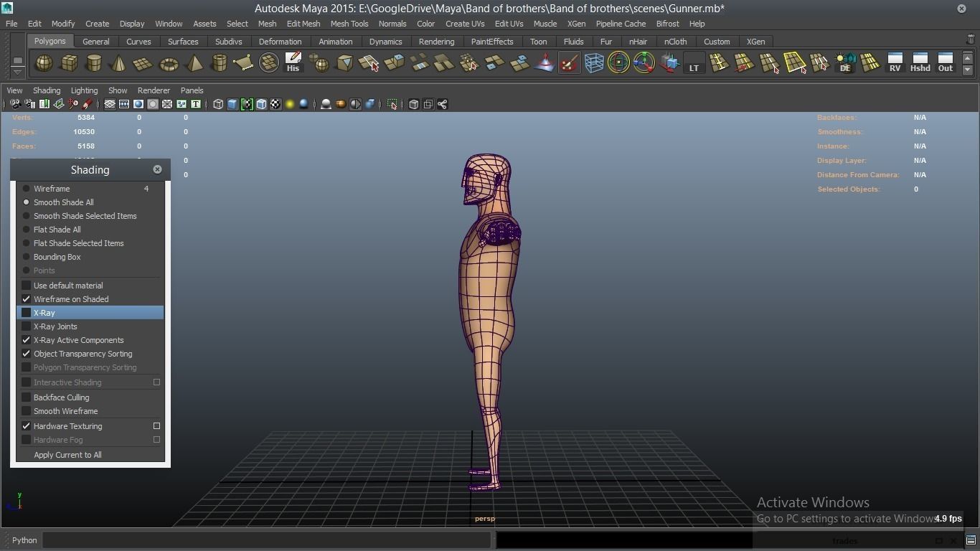Screen dimensions: 980x551
Task: Click the wireframe cube icon in panel toolbar
Action: coord(218,105)
